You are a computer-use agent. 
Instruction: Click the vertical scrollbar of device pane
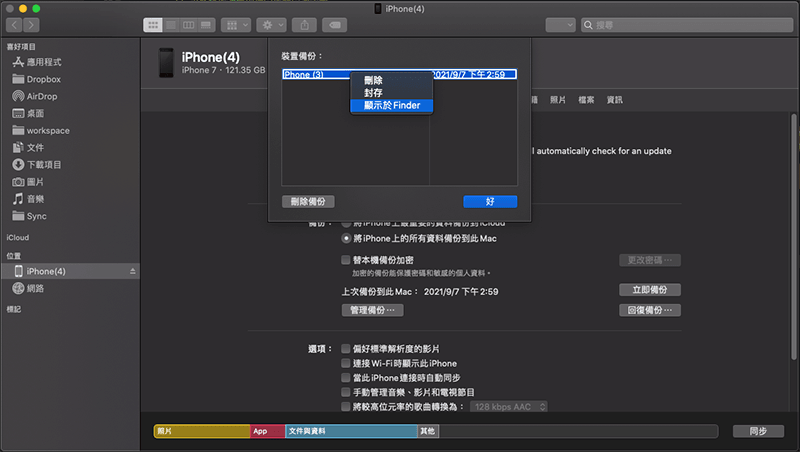[x=794, y=235]
